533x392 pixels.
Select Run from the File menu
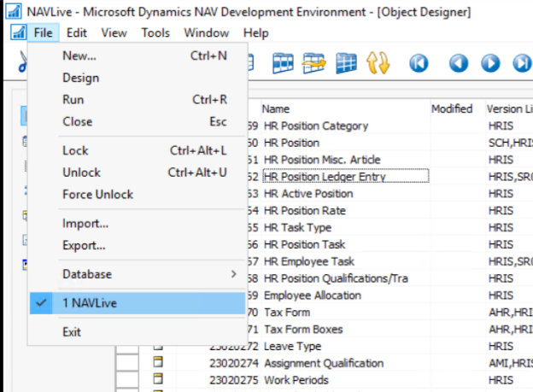(138, 99)
